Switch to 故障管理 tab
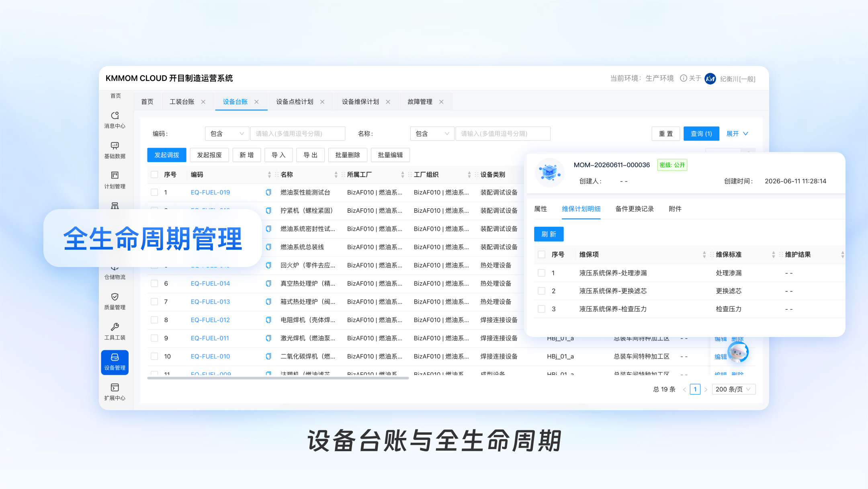This screenshot has height=489, width=868. (420, 102)
